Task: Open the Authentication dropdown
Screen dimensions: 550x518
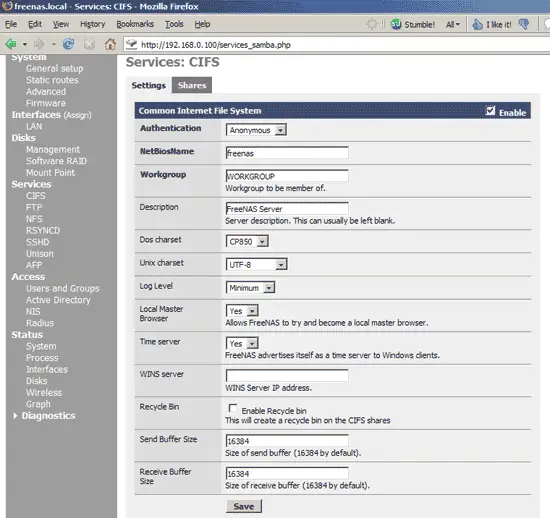Action: point(256,130)
